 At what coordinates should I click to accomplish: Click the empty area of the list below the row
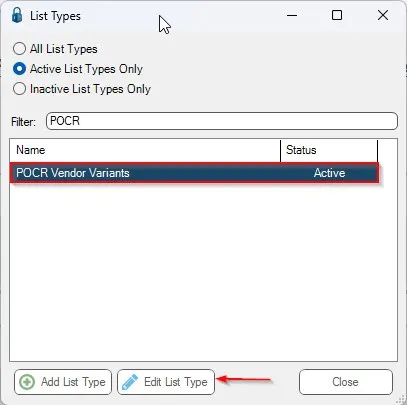click(x=203, y=272)
